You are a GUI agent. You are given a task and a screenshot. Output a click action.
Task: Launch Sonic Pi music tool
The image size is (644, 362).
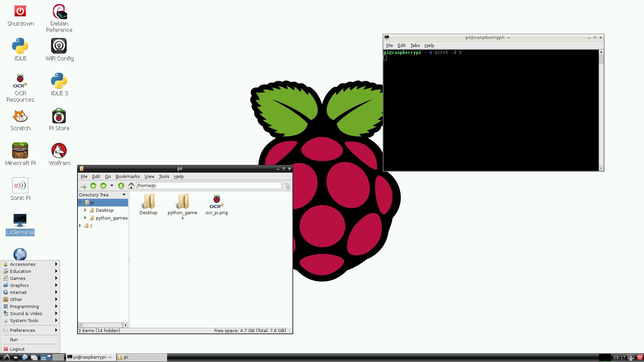20,185
